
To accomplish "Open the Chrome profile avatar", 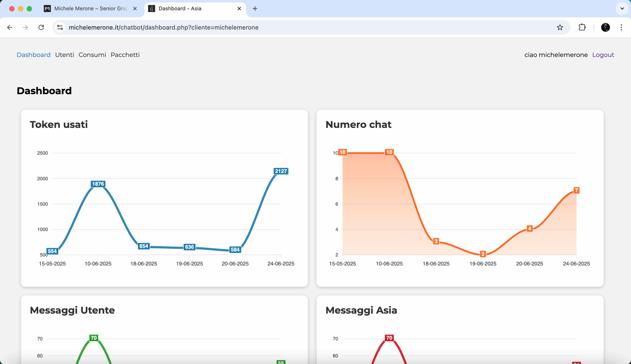I will click(x=606, y=27).
